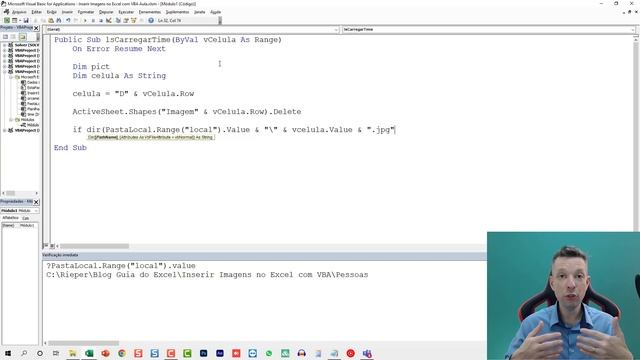Image resolution: width=640 pixels, height=360 pixels.
Task: Click the Project Explorer toolbar icon
Action: click(118, 20)
